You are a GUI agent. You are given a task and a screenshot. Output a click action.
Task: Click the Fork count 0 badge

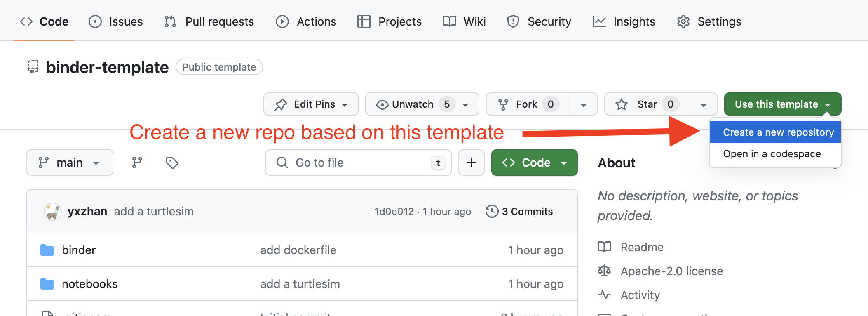[551, 104]
